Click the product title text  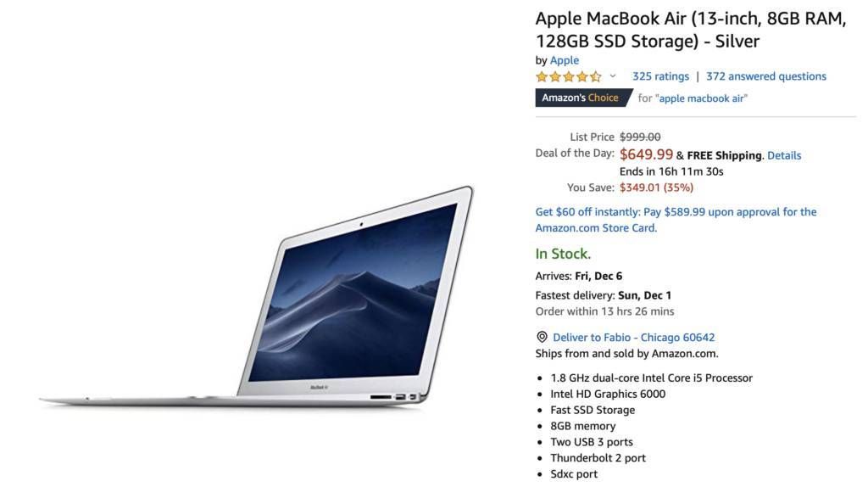690,30
